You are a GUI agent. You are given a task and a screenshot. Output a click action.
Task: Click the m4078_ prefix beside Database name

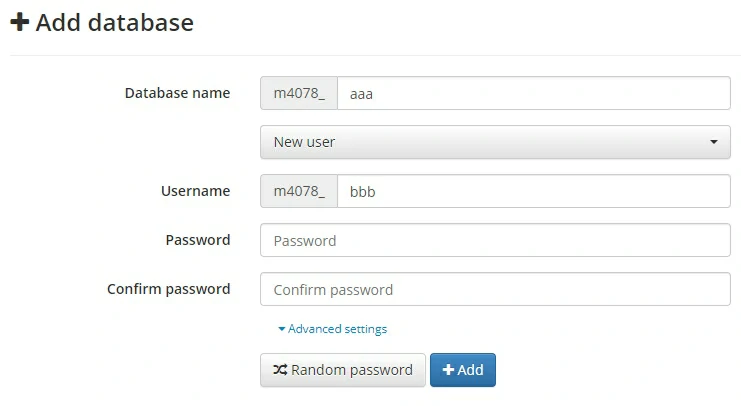coord(299,93)
